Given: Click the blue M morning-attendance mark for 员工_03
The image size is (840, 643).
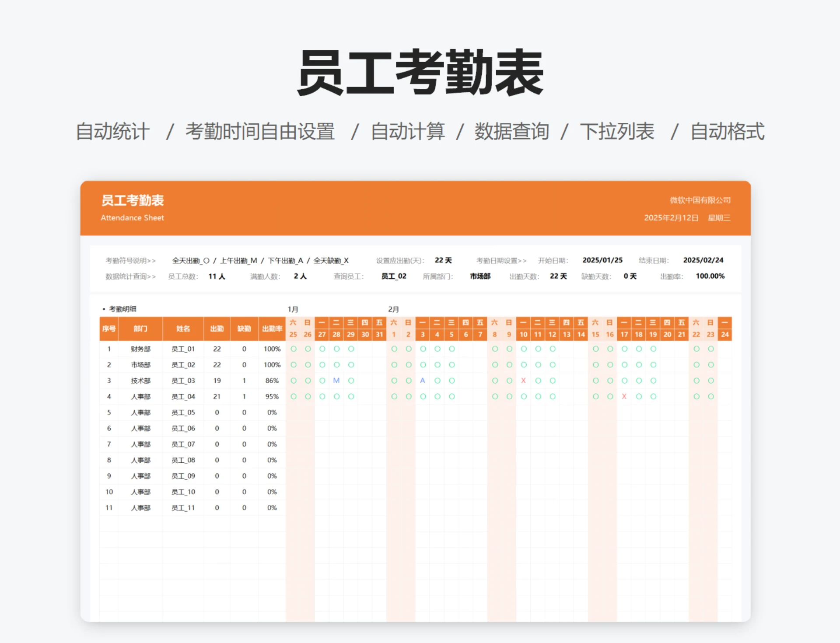Looking at the screenshot, I should pyautogui.click(x=336, y=381).
